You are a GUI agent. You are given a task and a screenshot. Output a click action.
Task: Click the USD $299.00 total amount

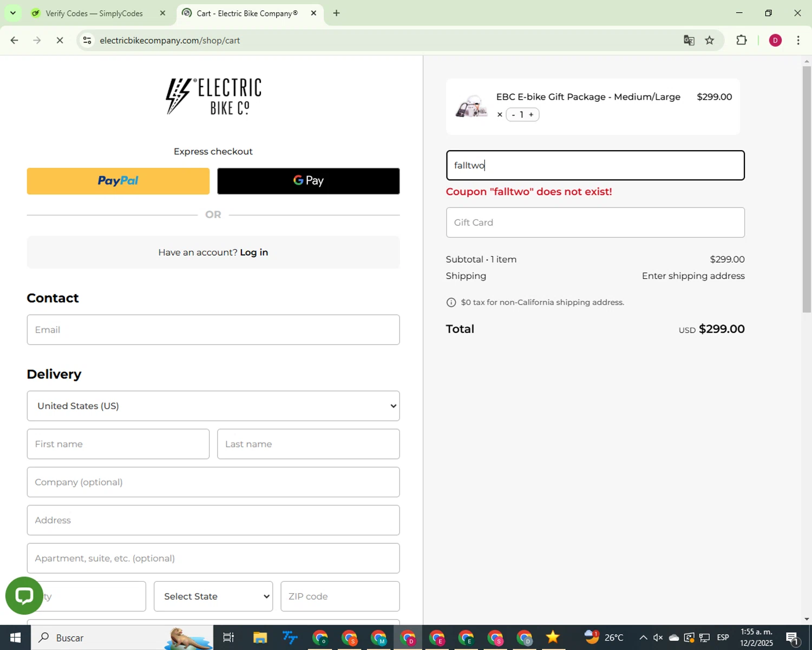point(712,329)
